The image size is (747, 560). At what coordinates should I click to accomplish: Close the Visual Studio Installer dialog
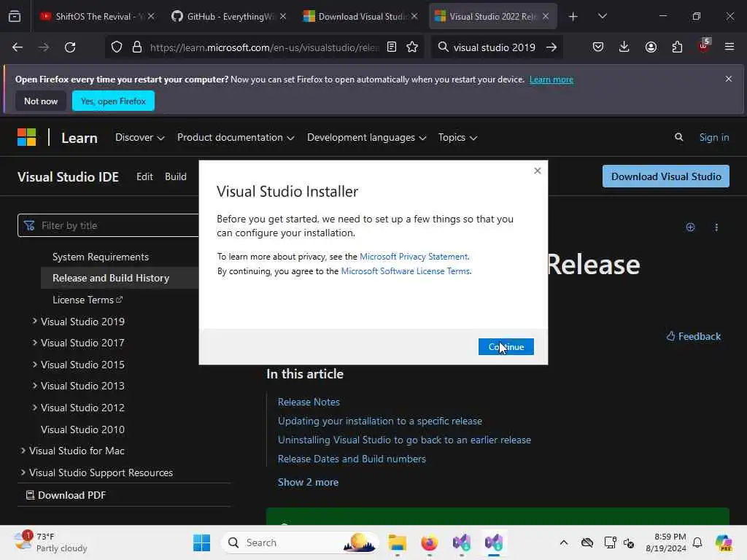(x=538, y=171)
